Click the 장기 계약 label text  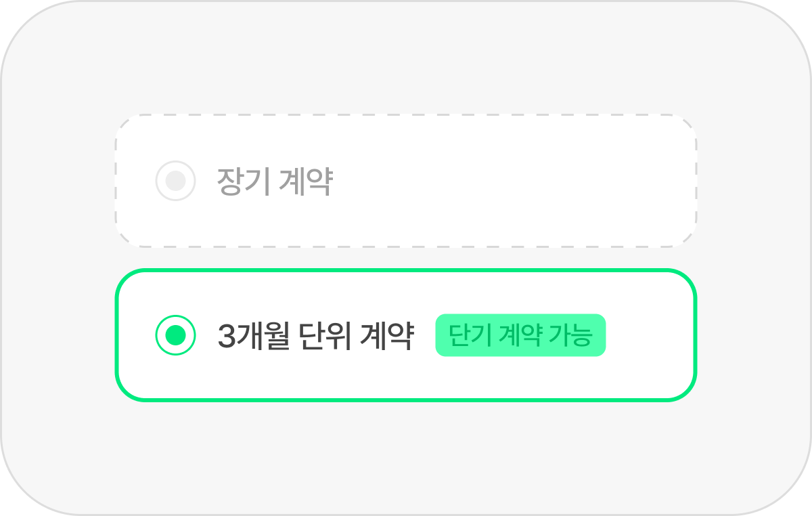pyautogui.click(x=274, y=181)
